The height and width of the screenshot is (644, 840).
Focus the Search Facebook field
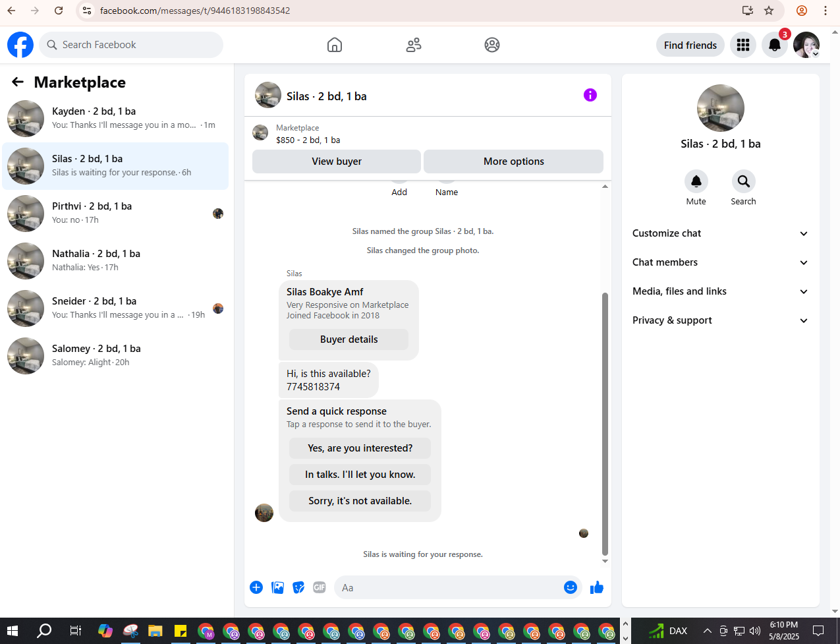(x=131, y=45)
